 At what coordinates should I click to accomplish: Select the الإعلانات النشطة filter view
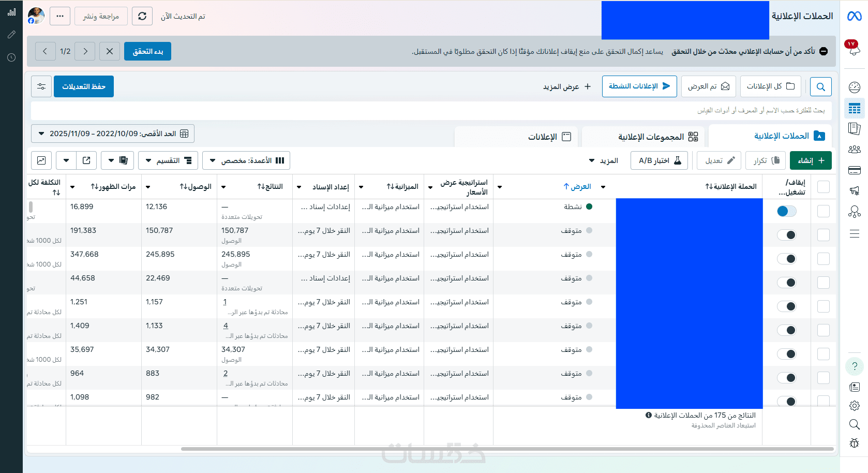[x=639, y=86]
